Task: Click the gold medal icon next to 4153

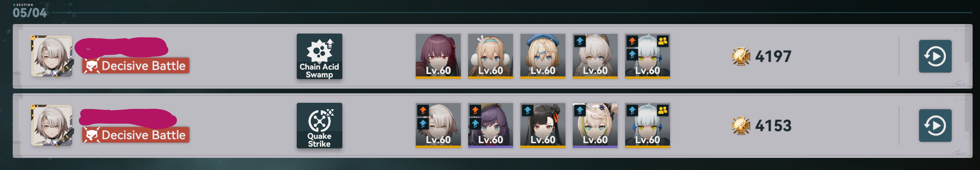Action: point(741,126)
